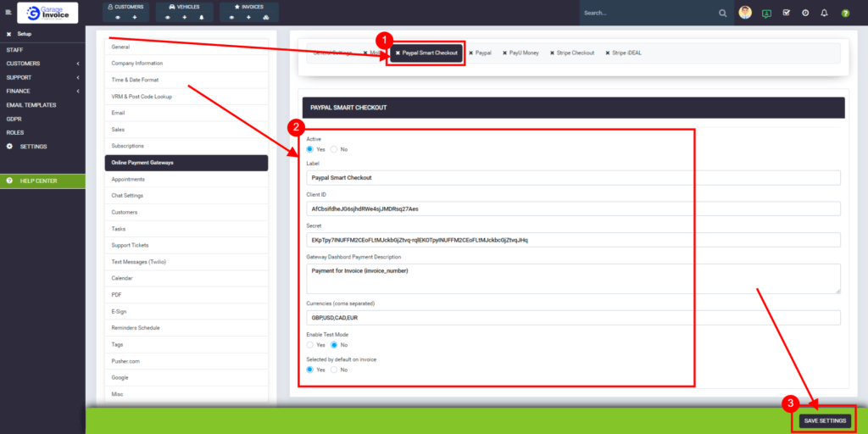This screenshot has width=868, height=434.
Task: Click the Secret input field
Action: coord(574,240)
